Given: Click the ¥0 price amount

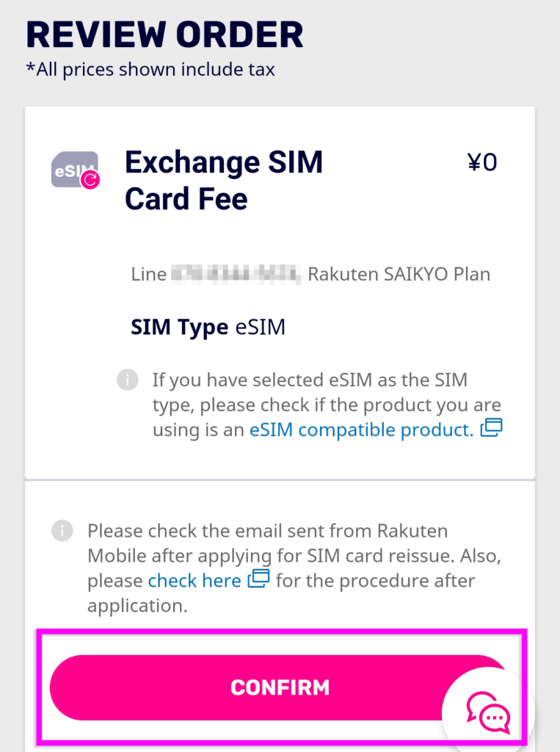Looking at the screenshot, I should [x=482, y=162].
